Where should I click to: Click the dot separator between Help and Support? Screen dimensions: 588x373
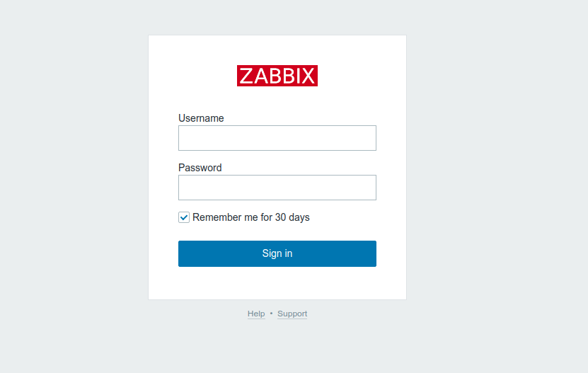[x=271, y=314]
